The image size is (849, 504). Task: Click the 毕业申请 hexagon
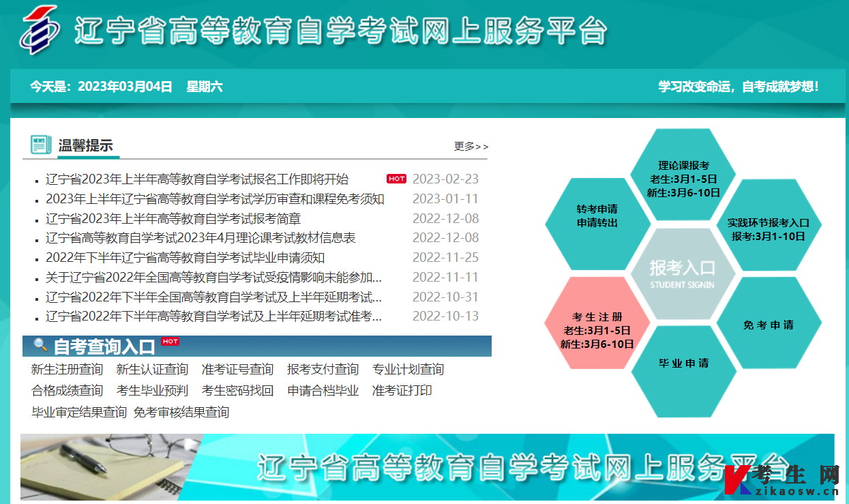pos(683,372)
